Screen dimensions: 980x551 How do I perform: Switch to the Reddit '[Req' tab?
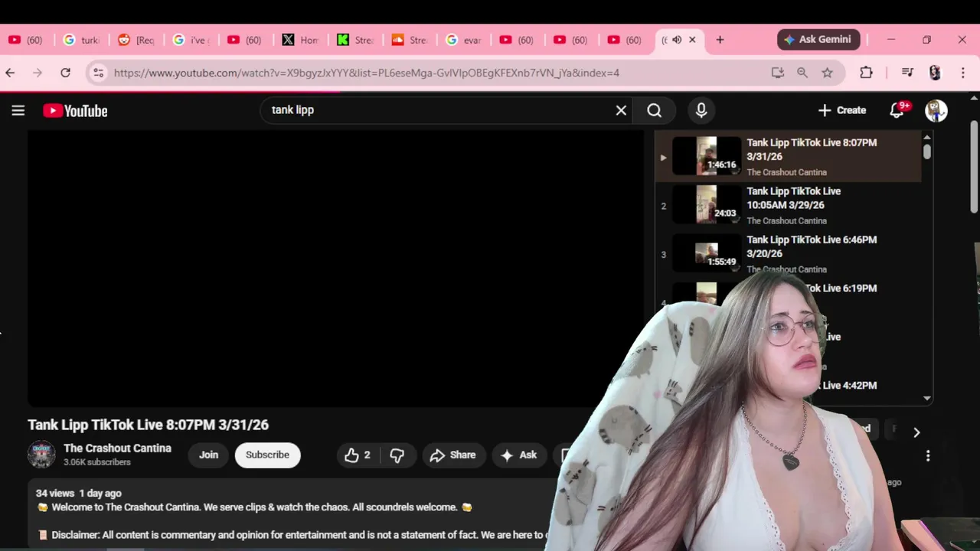pos(136,40)
